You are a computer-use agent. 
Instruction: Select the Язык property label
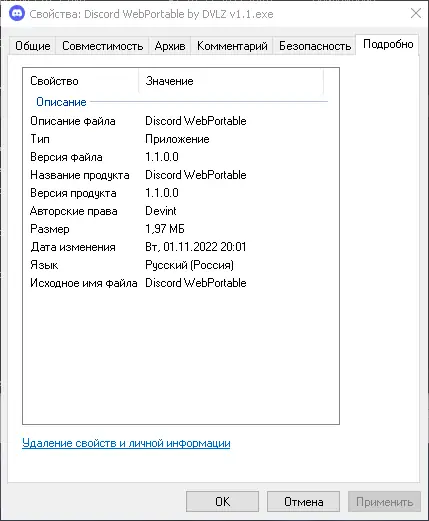[44, 265]
